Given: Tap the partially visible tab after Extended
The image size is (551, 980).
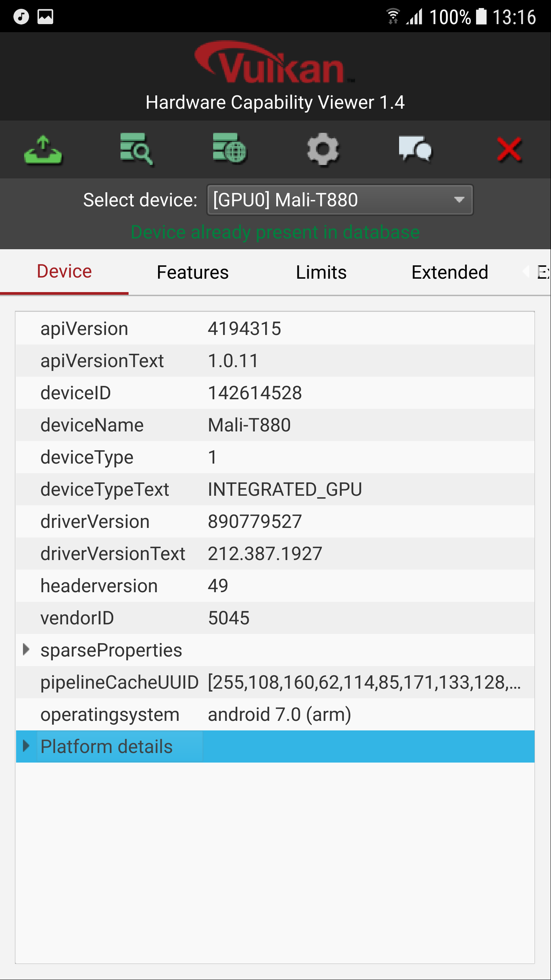Looking at the screenshot, I should (x=543, y=272).
